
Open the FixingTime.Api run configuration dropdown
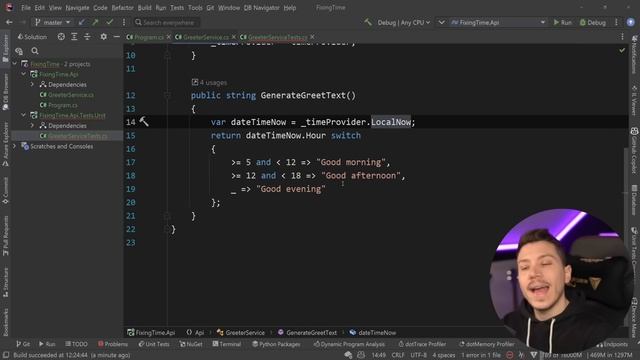pos(498,22)
